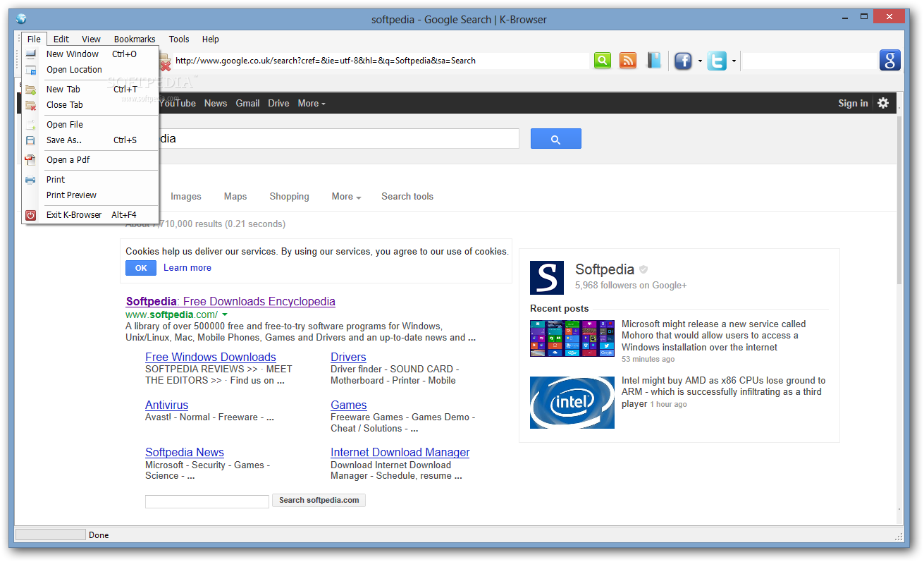Open the Tools menu
Screen dimensions: 924x562
tap(179, 39)
